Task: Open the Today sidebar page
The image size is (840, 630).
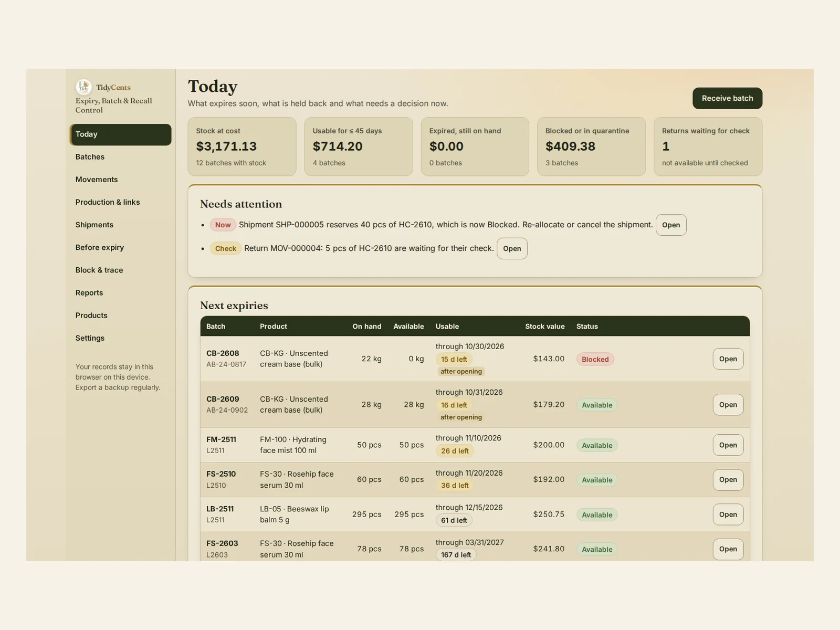Action: tap(121, 134)
